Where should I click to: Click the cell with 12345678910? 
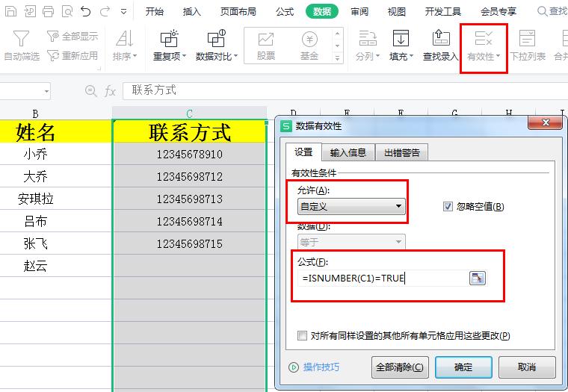point(189,155)
